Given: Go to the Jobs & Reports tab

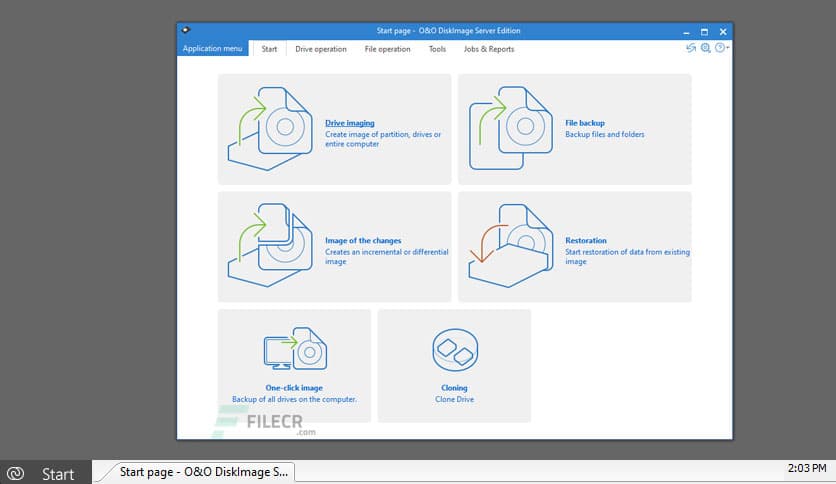Looking at the screenshot, I should (489, 49).
